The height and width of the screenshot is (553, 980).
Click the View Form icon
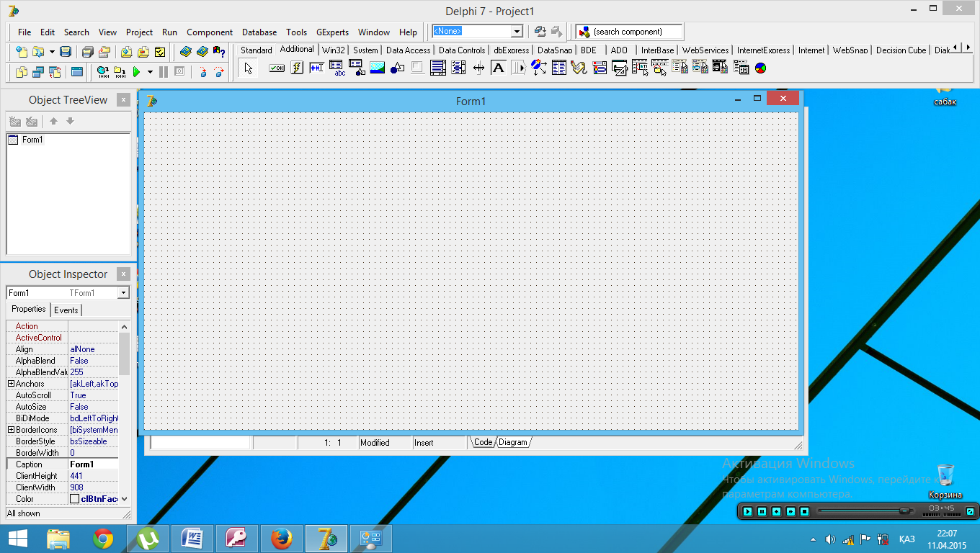(x=38, y=71)
